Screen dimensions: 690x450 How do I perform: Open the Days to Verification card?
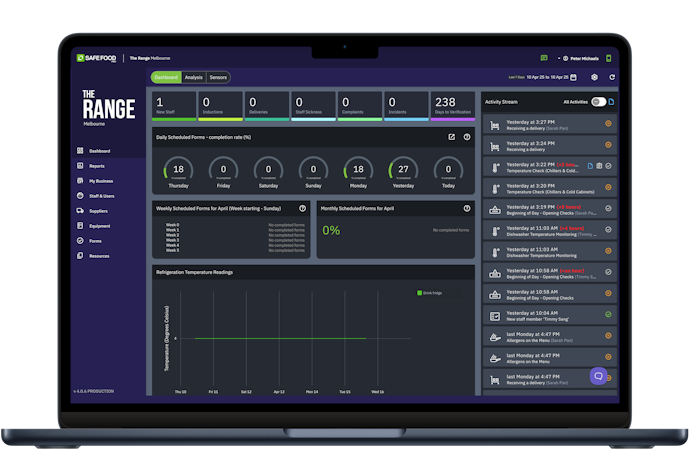453,106
